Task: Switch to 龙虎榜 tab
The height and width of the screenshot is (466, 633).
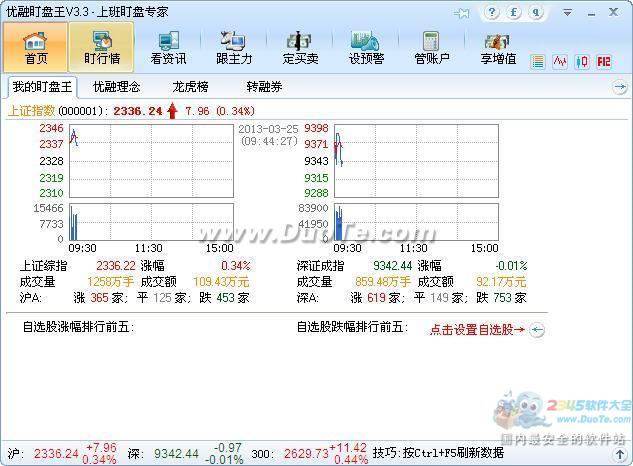Action: [190, 86]
